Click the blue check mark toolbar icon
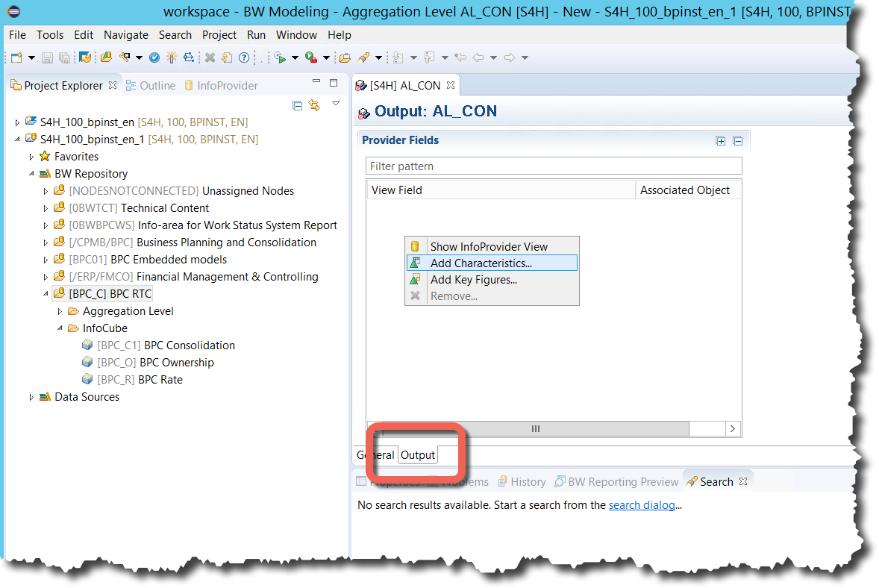Viewport: 879px width, 588px height. click(x=154, y=57)
